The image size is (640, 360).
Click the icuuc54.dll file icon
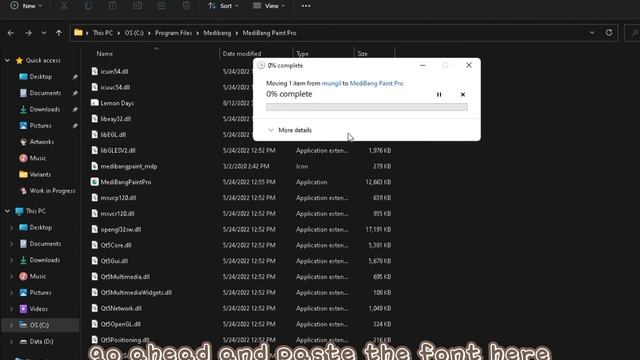tap(95, 87)
